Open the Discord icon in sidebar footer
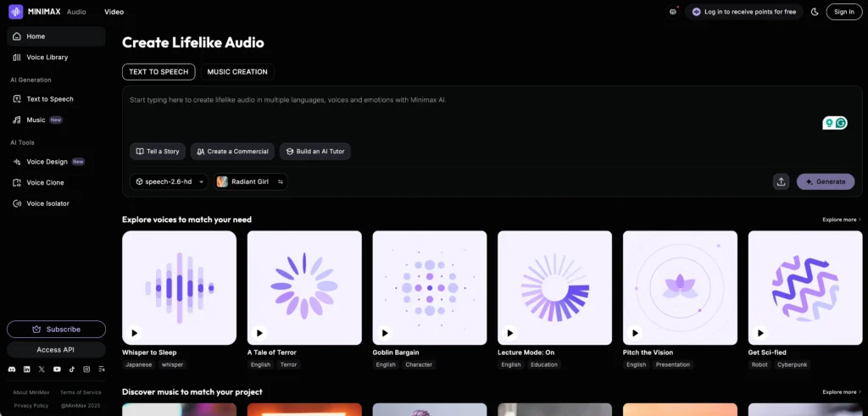The width and height of the screenshot is (868, 416). [x=12, y=369]
